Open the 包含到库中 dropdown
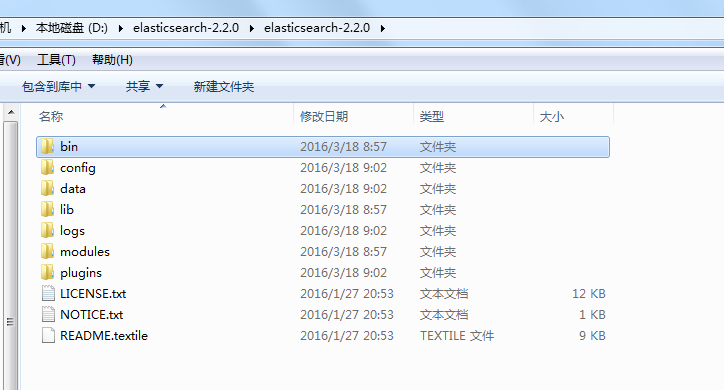The image size is (724, 390). click(x=59, y=86)
